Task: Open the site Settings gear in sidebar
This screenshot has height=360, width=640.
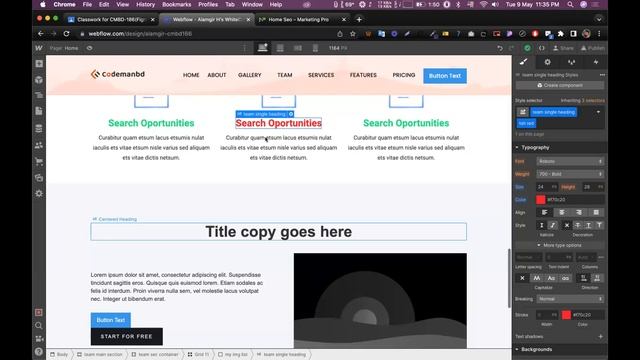Action: click(x=39, y=193)
